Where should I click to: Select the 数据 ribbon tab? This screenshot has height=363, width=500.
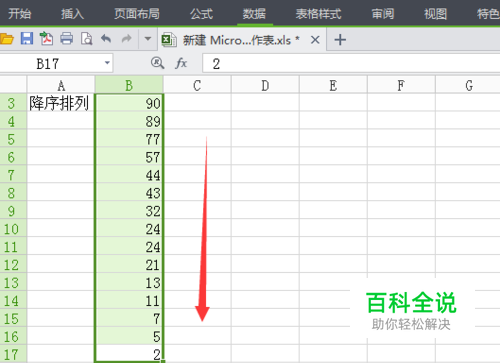click(x=255, y=14)
